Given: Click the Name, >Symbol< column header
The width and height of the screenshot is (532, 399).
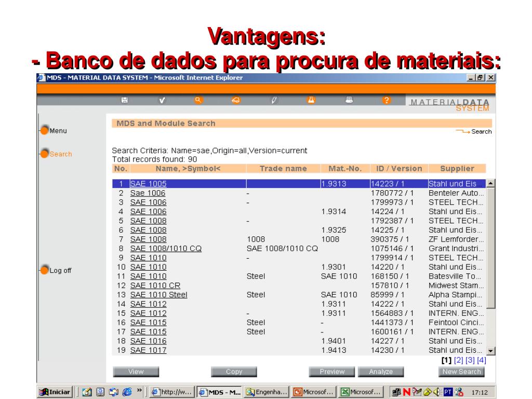Looking at the screenshot, I should pyautogui.click(x=188, y=169).
